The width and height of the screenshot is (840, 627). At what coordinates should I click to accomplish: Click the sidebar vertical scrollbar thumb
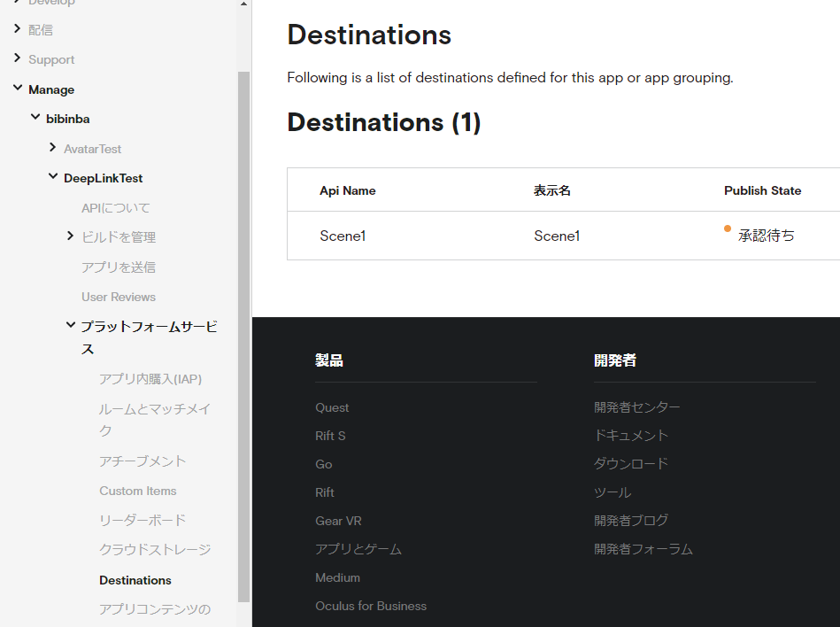[243, 337]
